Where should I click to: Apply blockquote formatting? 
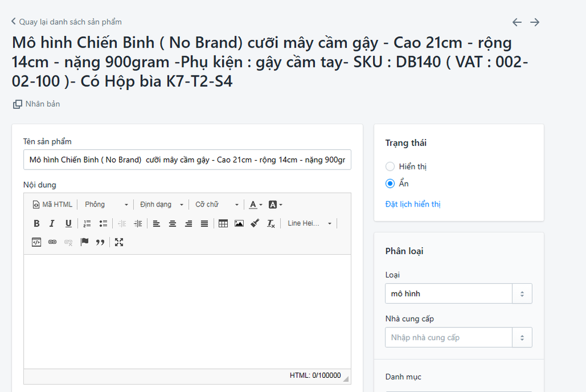100,242
